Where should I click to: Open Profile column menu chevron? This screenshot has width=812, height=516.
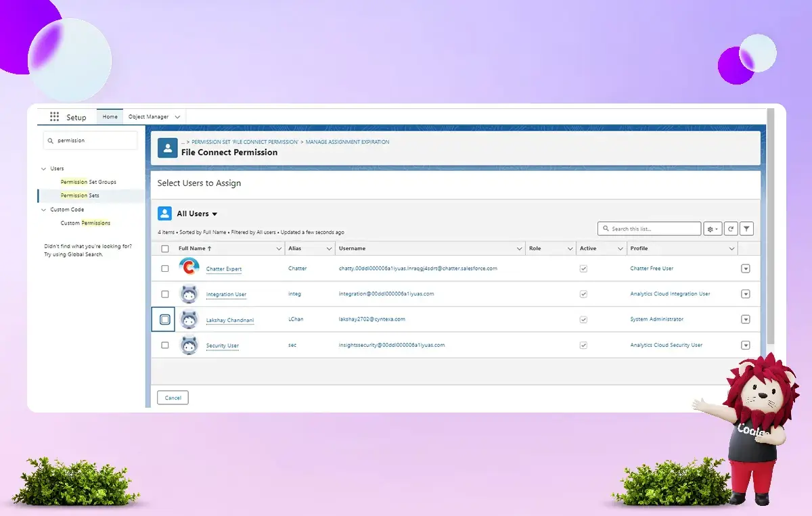[x=731, y=249]
